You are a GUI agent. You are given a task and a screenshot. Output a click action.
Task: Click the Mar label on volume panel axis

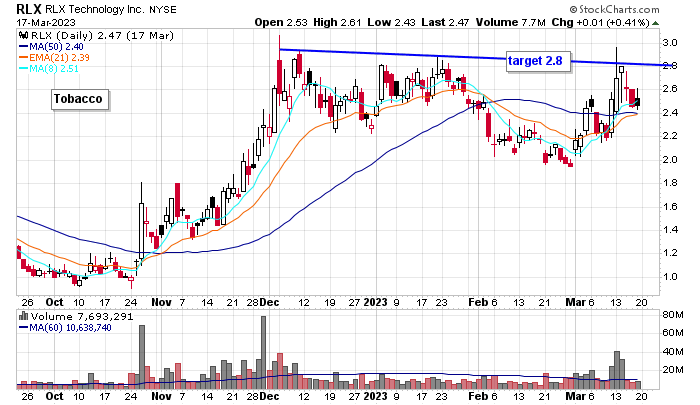[575, 396]
